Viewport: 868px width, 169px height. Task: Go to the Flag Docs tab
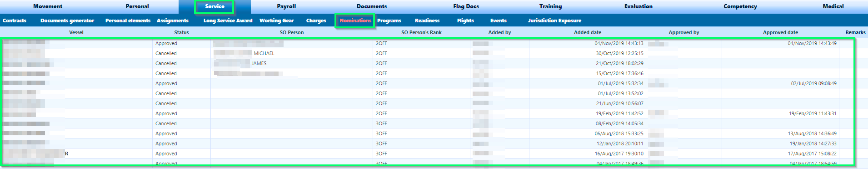point(466,6)
